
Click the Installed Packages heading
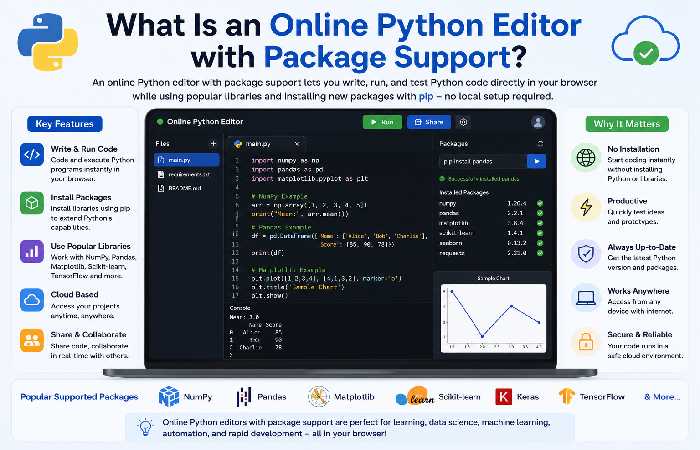coord(464,192)
